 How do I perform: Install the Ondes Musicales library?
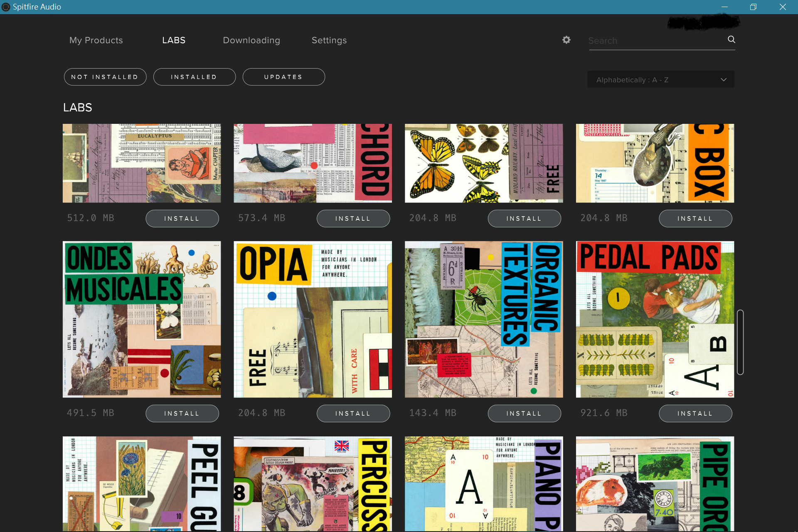pyautogui.click(x=182, y=414)
